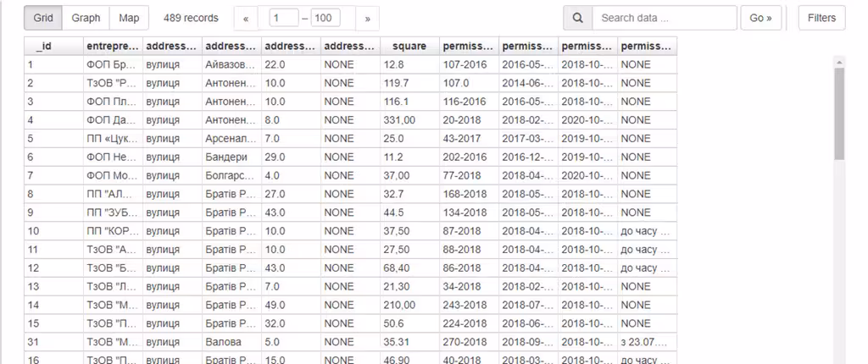
Task: Click the search magnifier icon
Action: (577, 18)
